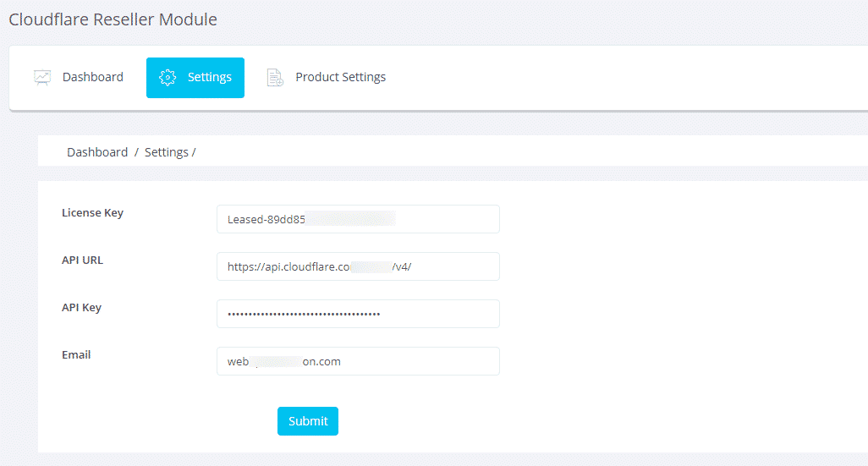This screenshot has height=466, width=868.
Task: Click the Settings gear icon
Action: 168,78
